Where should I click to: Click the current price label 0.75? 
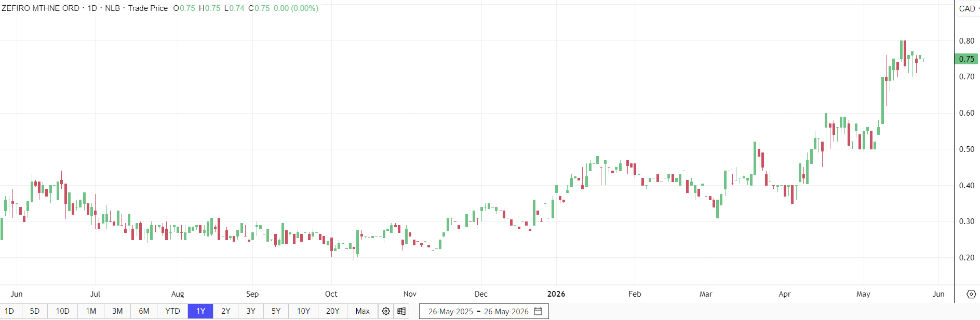tap(966, 59)
